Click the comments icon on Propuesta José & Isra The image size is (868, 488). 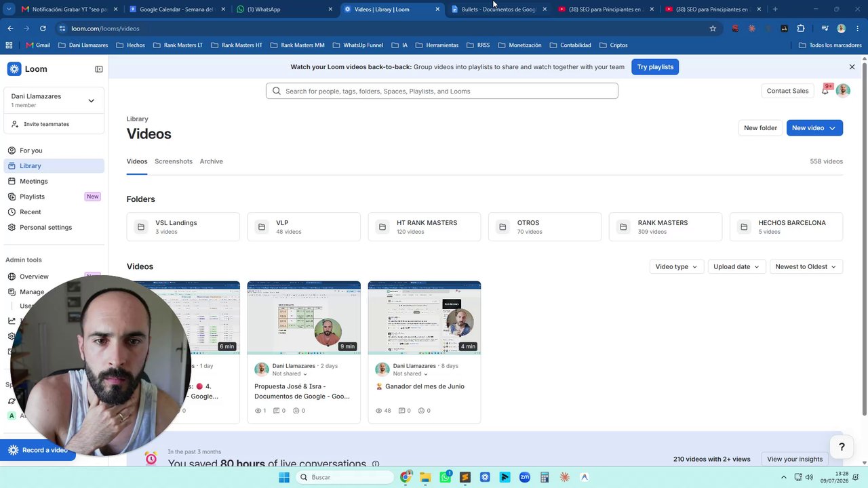(x=277, y=411)
